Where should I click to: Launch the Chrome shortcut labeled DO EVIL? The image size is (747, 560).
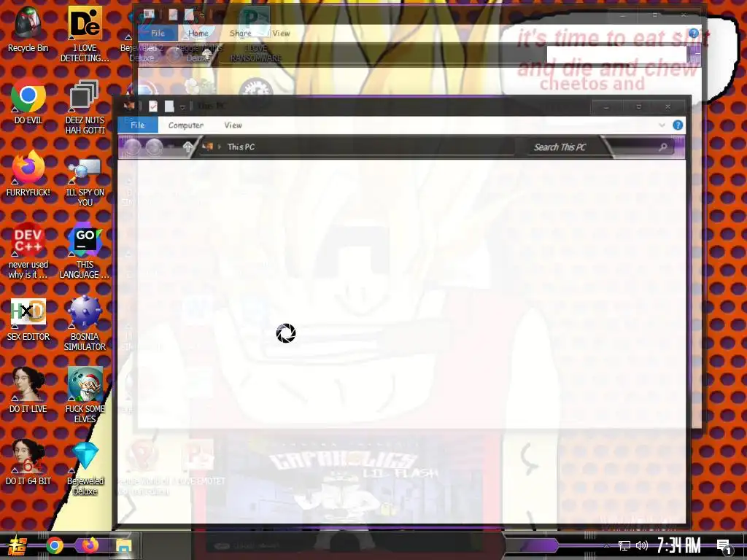[28, 101]
